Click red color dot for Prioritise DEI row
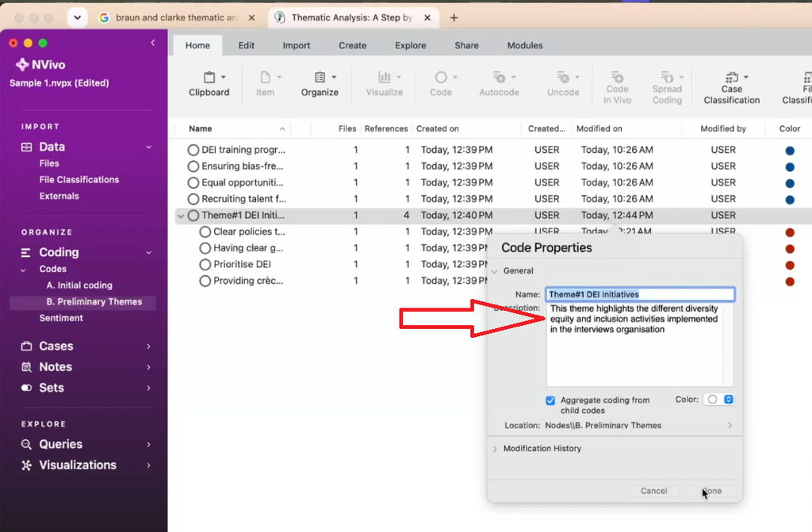Image resolution: width=812 pixels, height=532 pixels. pos(790,266)
